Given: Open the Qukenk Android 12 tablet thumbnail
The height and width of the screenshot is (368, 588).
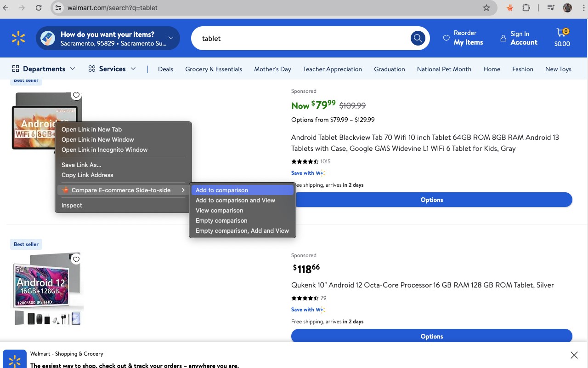Looking at the screenshot, I should click(47, 289).
